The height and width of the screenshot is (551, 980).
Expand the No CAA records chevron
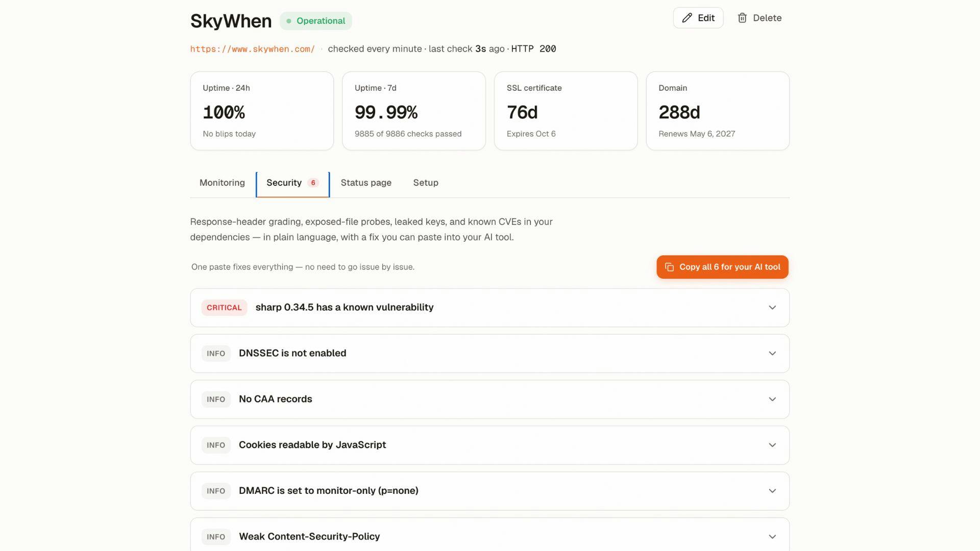click(772, 399)
